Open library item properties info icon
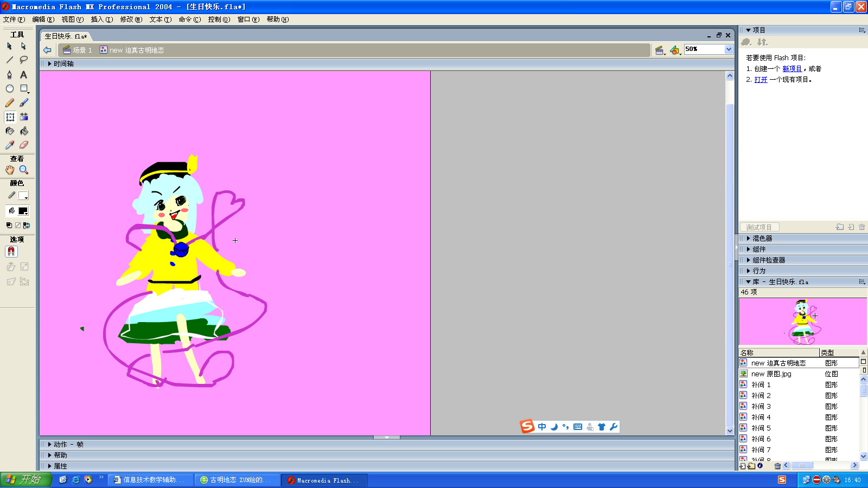The width and height of the screenshot is (868, 488). coord(760,466)
